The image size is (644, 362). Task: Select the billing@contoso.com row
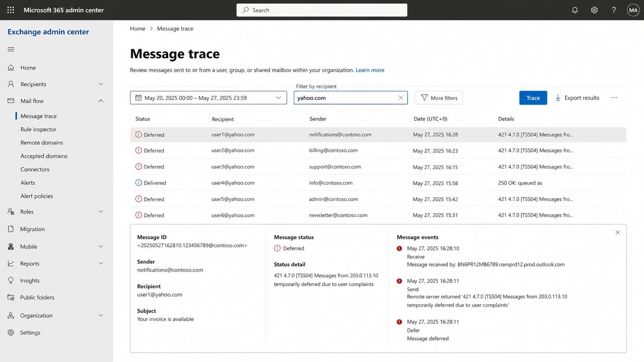coord(378,150)
